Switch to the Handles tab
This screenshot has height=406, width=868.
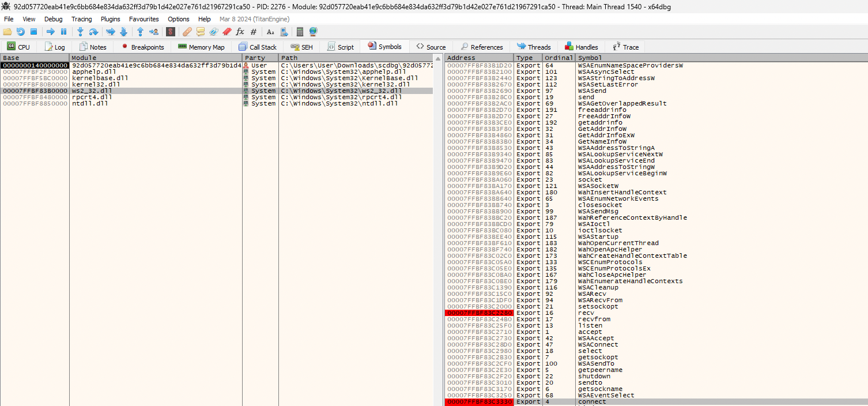click(581, 47)
